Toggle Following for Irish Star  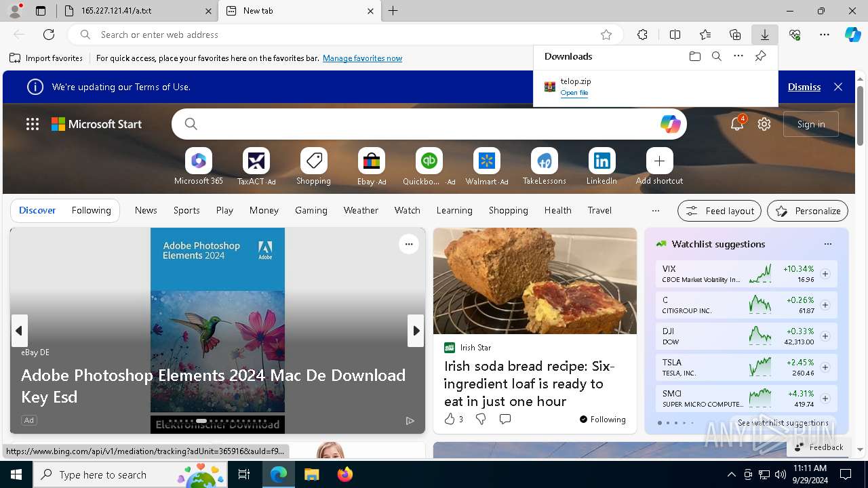tap(602, 420)
